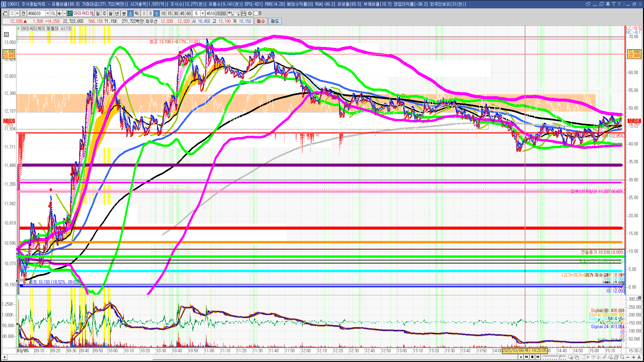Click the data grid icon at chart top-left
Image resolution: width=644 pixels, height=362 pixels.
pyautogui.click(x=6, y=35)
